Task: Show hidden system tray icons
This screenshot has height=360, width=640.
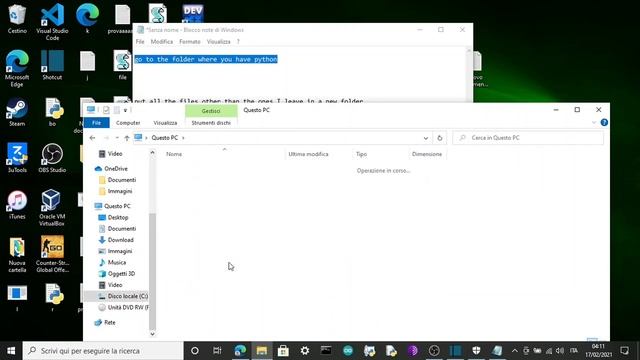Action: pyautogui.click(x=514, y=351)
